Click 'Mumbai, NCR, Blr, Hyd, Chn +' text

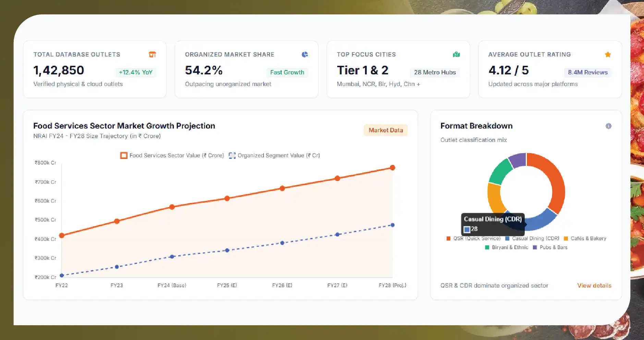(378, 84)
